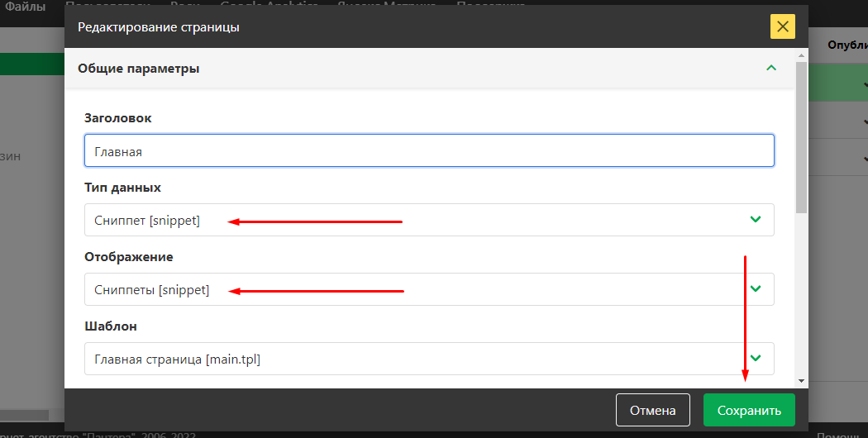Click the background page horizontal scrollbar

point(25,415)
